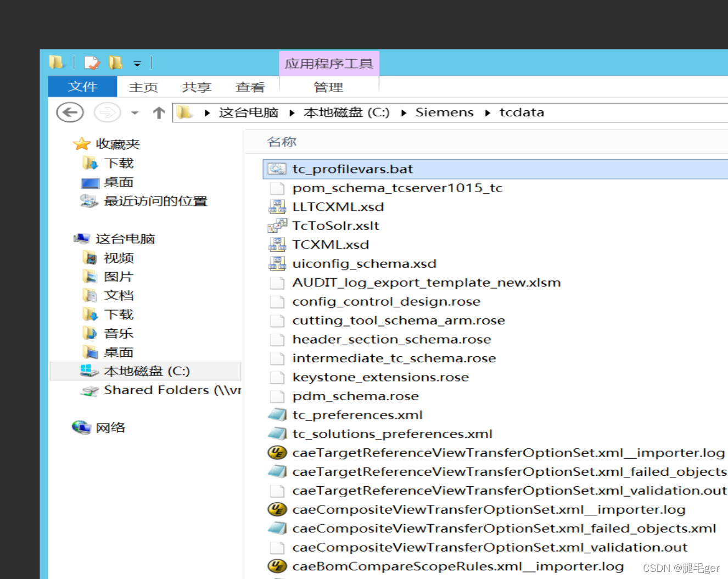Switch to the 查看 tab

tap(250, 87)
